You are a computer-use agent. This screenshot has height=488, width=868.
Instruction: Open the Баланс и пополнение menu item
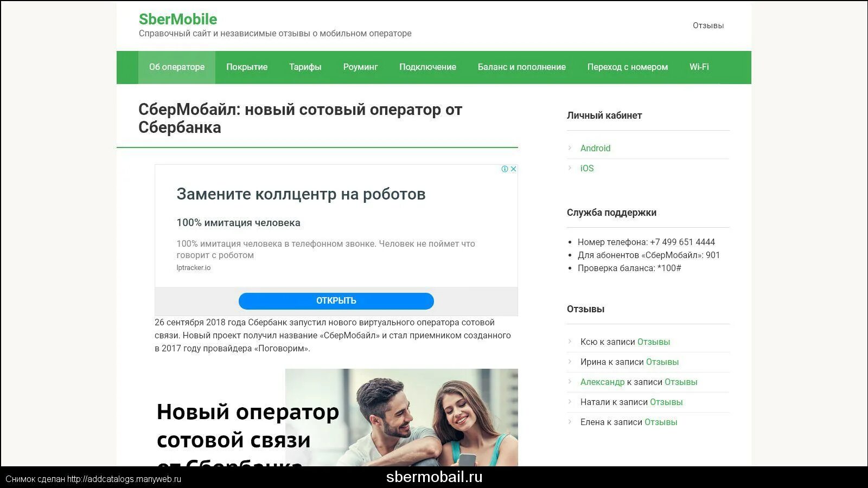coord(522,67)
